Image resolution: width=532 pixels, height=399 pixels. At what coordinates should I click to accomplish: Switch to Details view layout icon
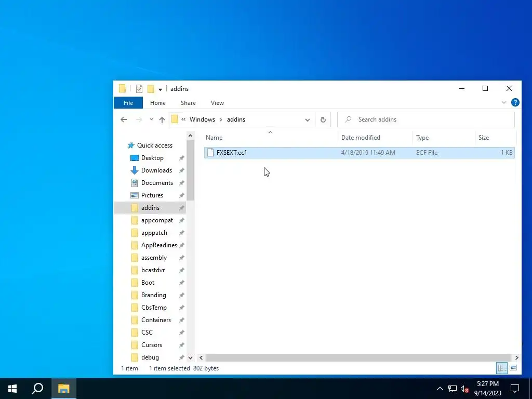502,368
